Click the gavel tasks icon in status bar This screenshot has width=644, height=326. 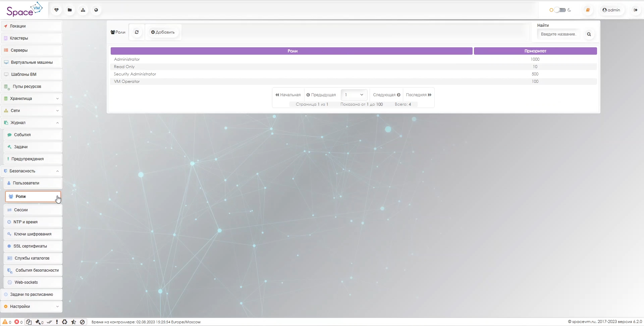point(38,322)
